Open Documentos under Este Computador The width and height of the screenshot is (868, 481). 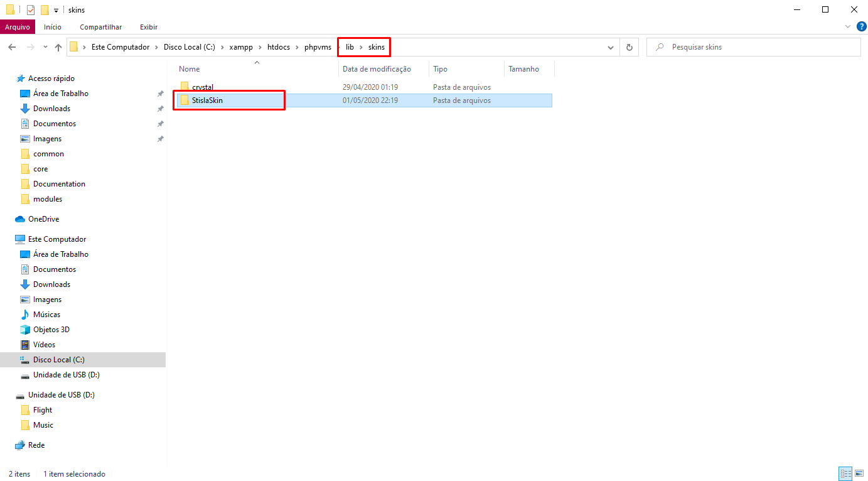click(x=55, y=269)
